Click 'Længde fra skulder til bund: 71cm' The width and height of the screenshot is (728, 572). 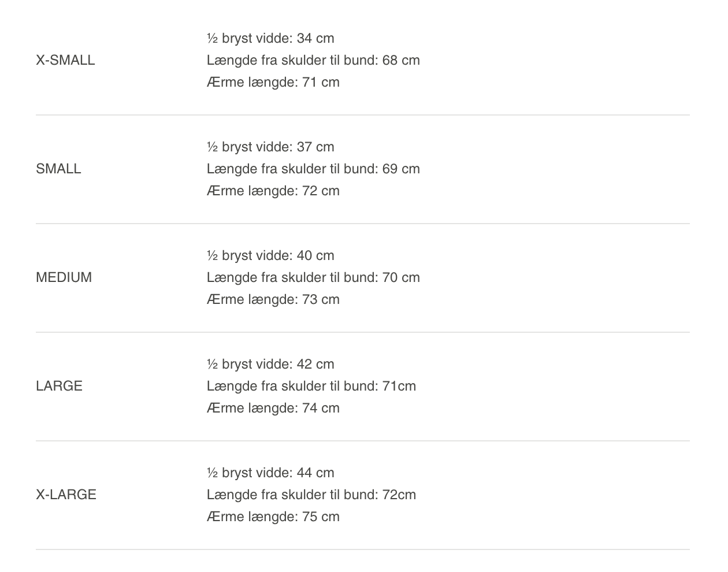click(311, 386)
